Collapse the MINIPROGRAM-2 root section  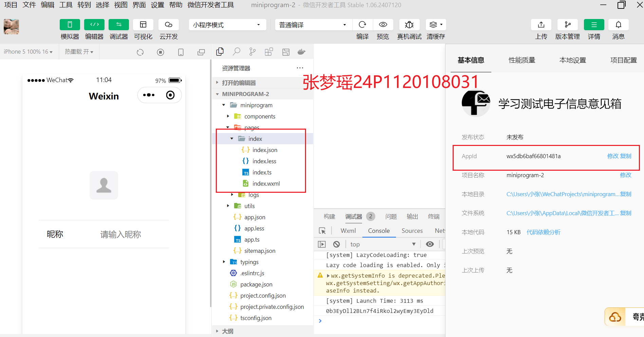point(263,94)
